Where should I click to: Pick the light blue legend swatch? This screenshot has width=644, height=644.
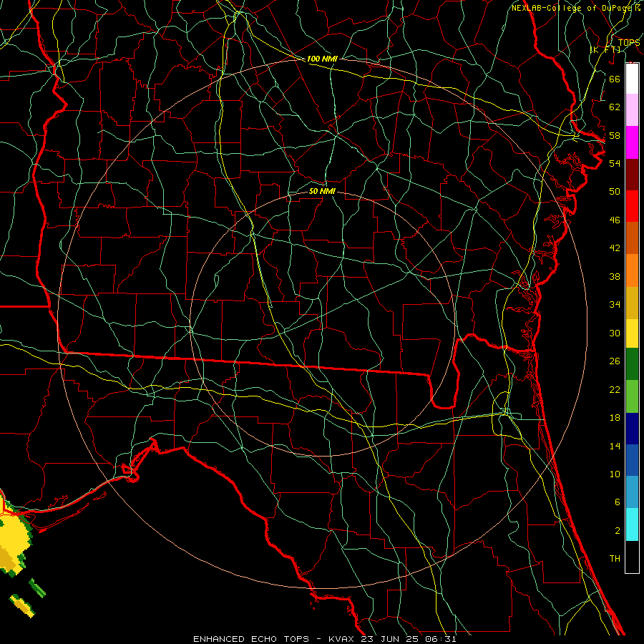632,492
